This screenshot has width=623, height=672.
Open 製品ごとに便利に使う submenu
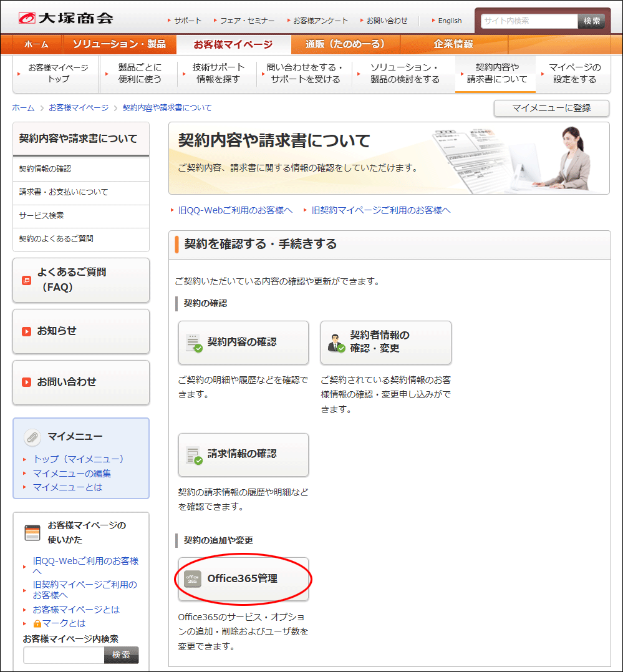point(138,74)
